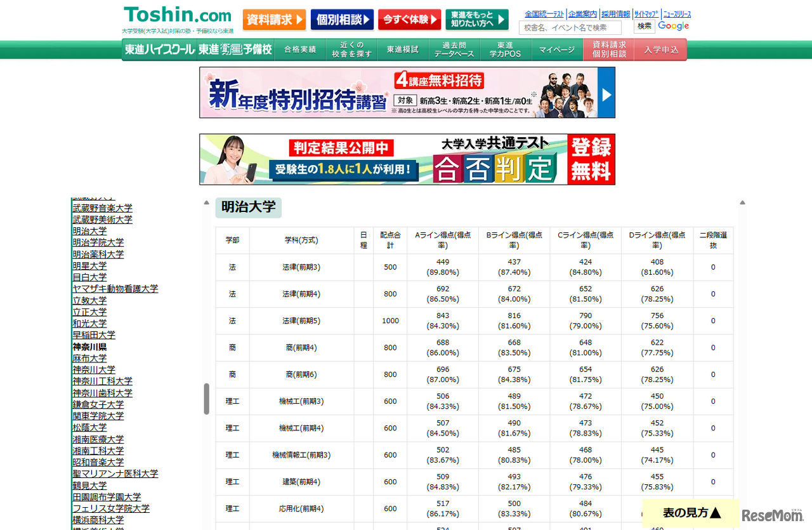Click the orange 資料請求 button

pyautogui.click(x=274, y=20)
